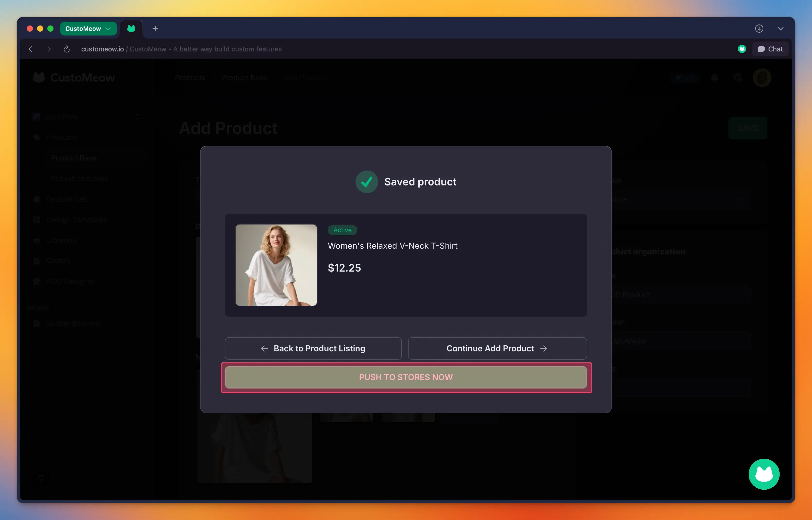
Task: Open Builder Request in sidebar
Action: tap(73, 324)
